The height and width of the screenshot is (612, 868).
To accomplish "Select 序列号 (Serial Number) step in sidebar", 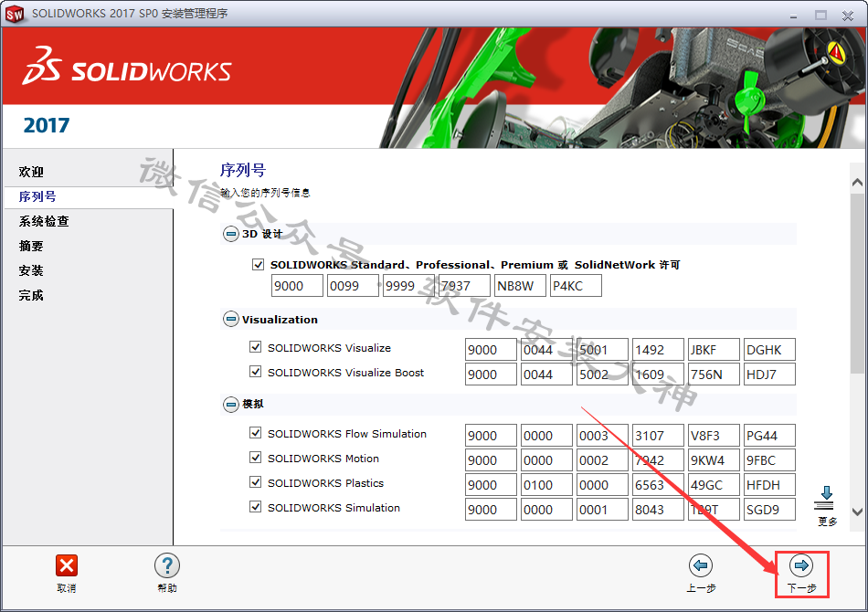I will (37, 197).
